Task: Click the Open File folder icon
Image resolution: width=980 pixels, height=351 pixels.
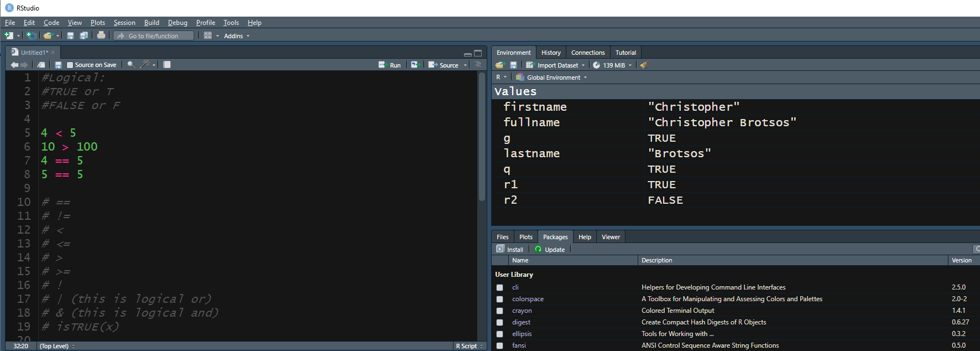Action: tap(48, 35)
